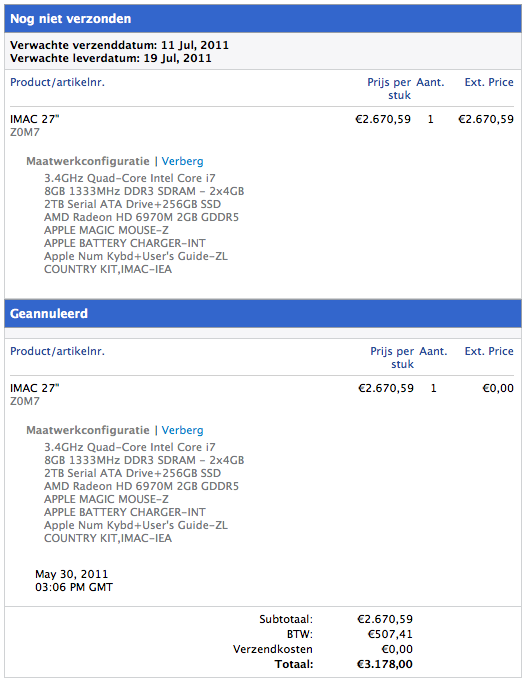Click the first Maatwerkconfiguratie label
This screenshot has height=681, width=525.
[x=88, y=161]
